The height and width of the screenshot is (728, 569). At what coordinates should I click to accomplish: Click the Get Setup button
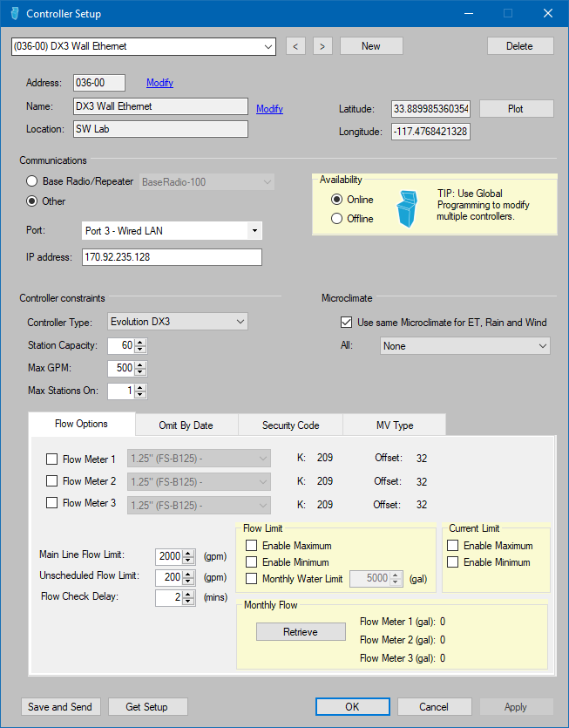[x=147, y=707]
